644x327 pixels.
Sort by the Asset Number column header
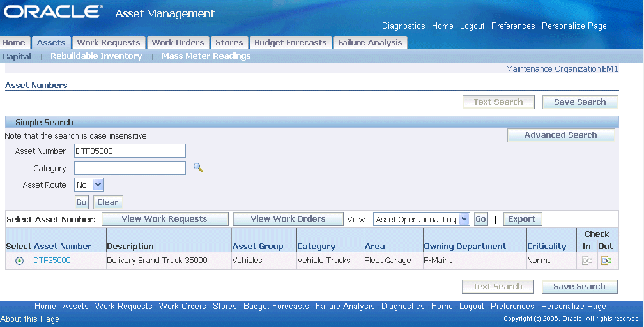(63, 246)
